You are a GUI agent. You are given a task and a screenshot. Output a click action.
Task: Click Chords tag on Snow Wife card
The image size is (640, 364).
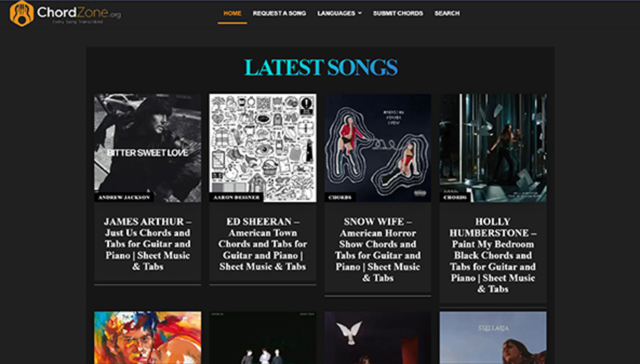coord(340,197)
